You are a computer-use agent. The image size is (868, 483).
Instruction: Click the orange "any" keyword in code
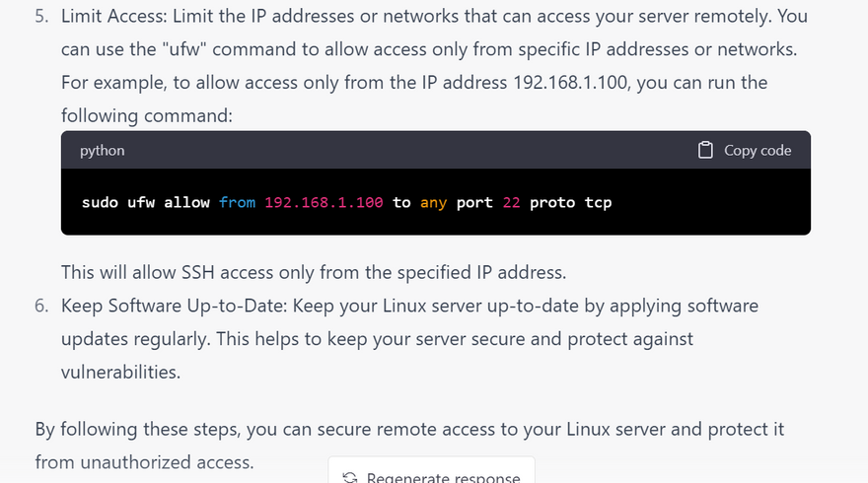point(433,202)
